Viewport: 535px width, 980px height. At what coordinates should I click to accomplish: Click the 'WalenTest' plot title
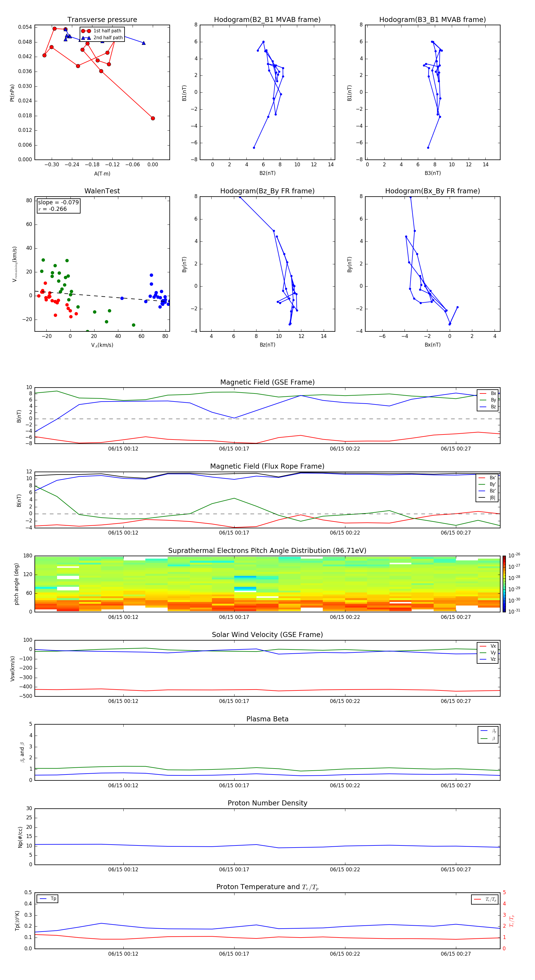(102, 191)
